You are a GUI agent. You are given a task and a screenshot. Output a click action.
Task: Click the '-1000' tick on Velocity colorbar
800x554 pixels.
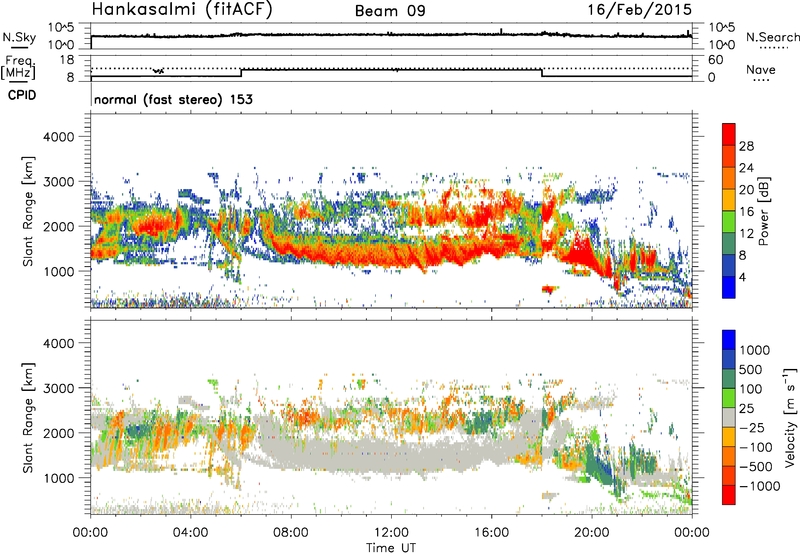point(760,486)
